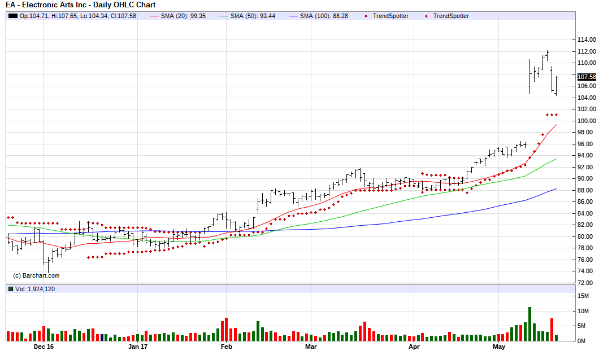Click the 'SMA (100): 88.28' legend entry

pyautogui.click(x=319, y=16)
